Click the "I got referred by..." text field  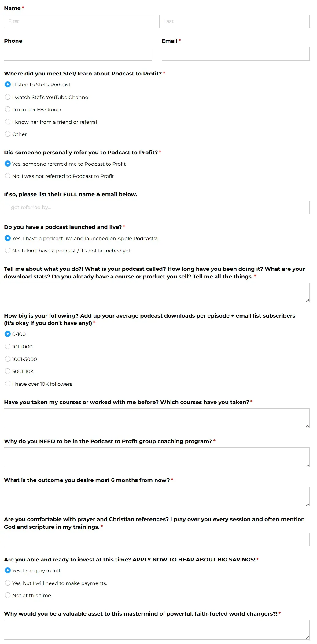click(x=157, y=208)
